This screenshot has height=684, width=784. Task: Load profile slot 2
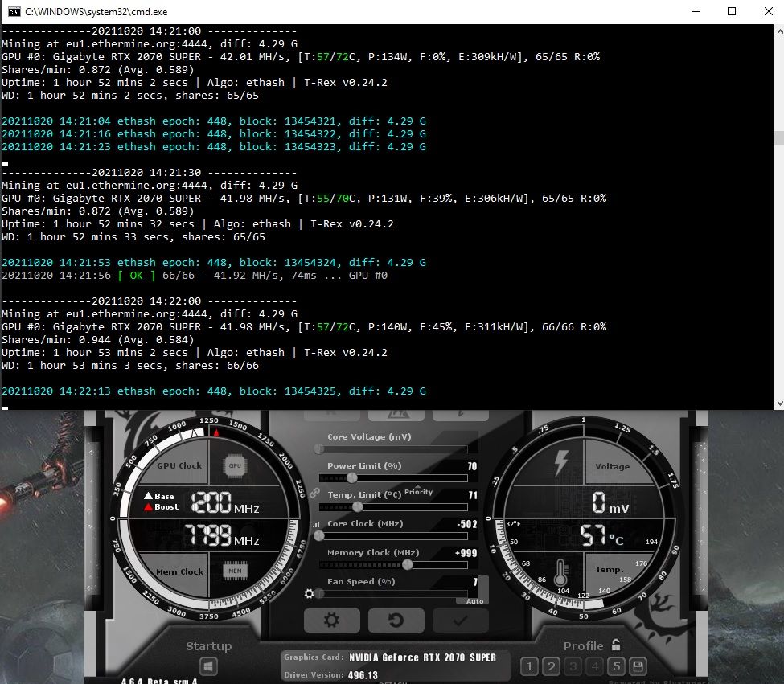[551, 666]
